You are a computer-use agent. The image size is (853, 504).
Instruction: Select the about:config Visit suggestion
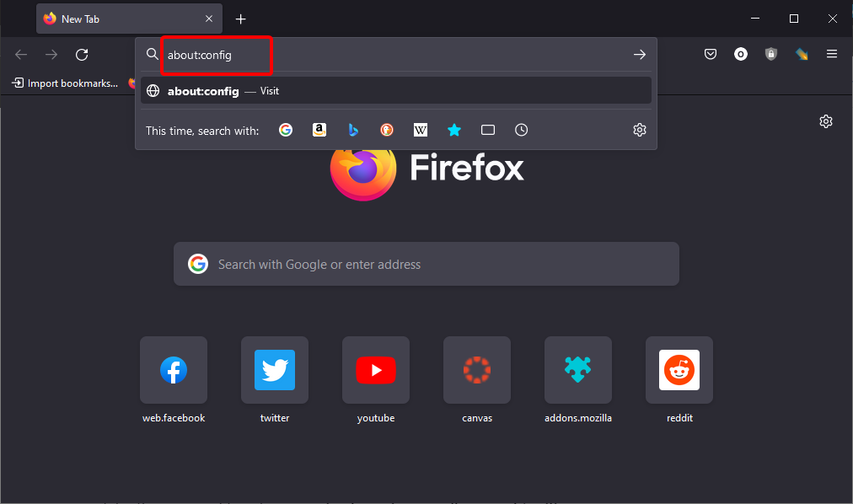click(x=396, y=91)
